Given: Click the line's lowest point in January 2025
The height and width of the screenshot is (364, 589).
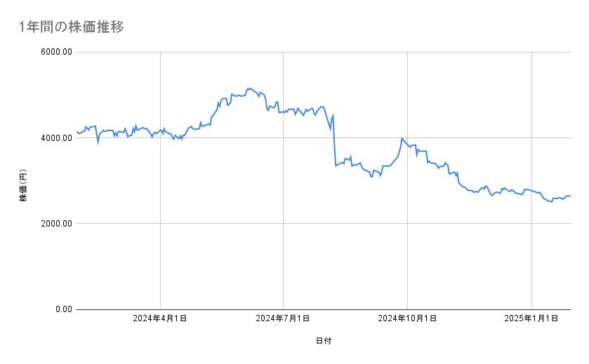Looking at the screenshot, I should pyautogui.click(x=551, y=202).
